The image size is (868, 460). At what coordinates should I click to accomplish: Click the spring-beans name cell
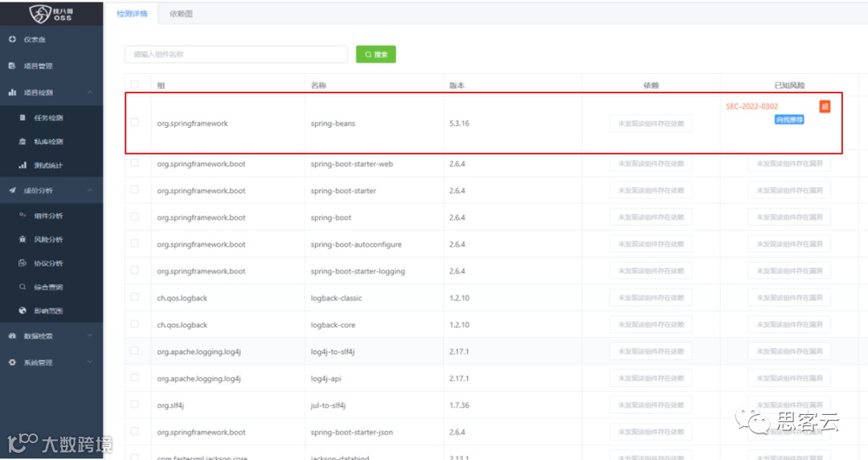pos(333,124)
